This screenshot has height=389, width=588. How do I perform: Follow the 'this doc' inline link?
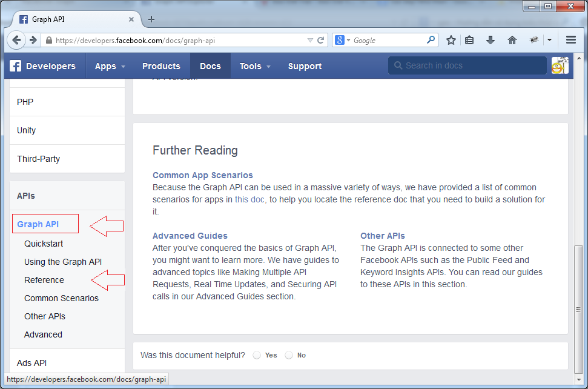tap(249, 199)
